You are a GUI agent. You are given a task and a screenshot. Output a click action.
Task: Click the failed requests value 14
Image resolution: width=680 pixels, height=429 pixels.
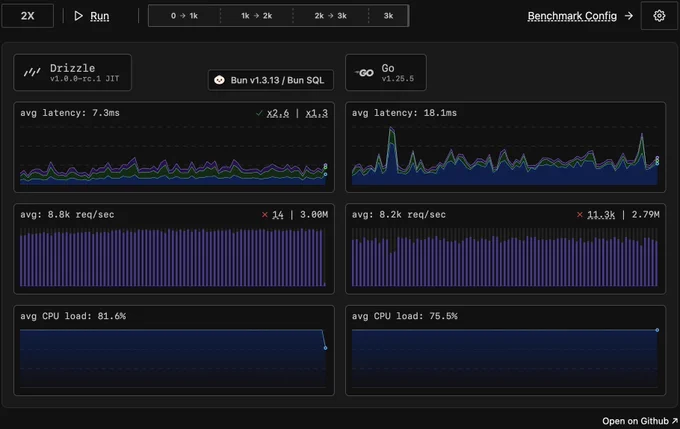point(278,215)
